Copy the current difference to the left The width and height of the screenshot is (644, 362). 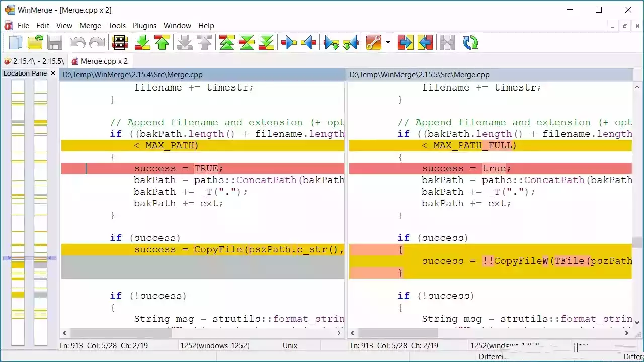pyautogui.click(x=308, y=42)
